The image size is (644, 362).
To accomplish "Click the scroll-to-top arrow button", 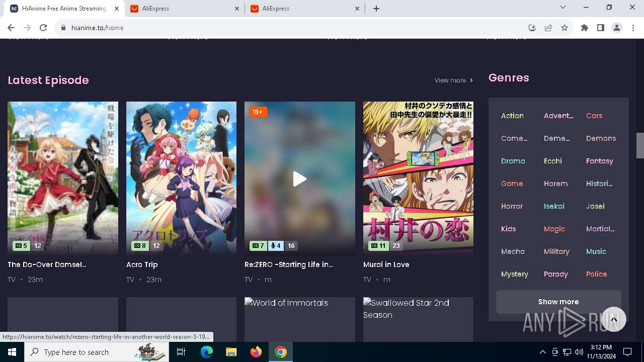I will [613, 319].
